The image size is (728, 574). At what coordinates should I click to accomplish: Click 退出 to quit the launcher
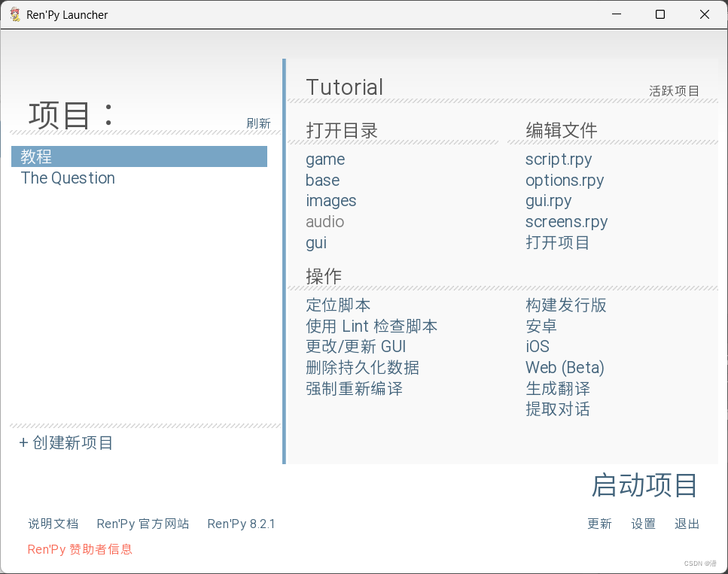(x=687, y=524)
